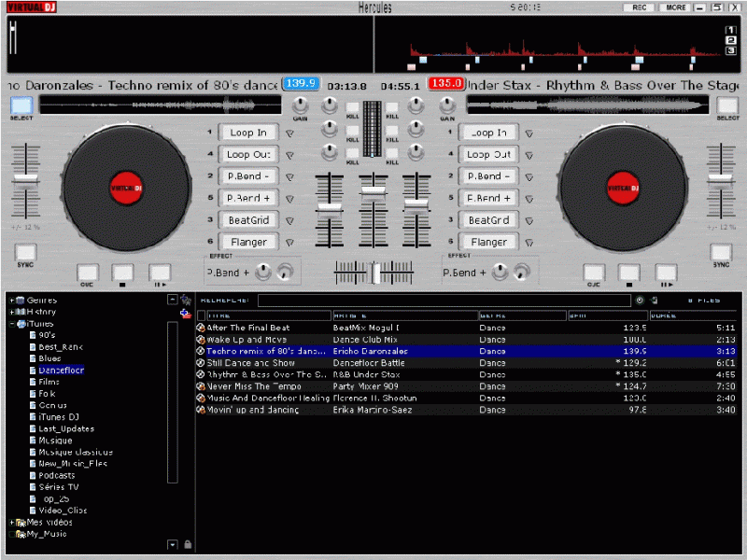
Task: Open the MORE menu button
Action: (x=675, y=7)
